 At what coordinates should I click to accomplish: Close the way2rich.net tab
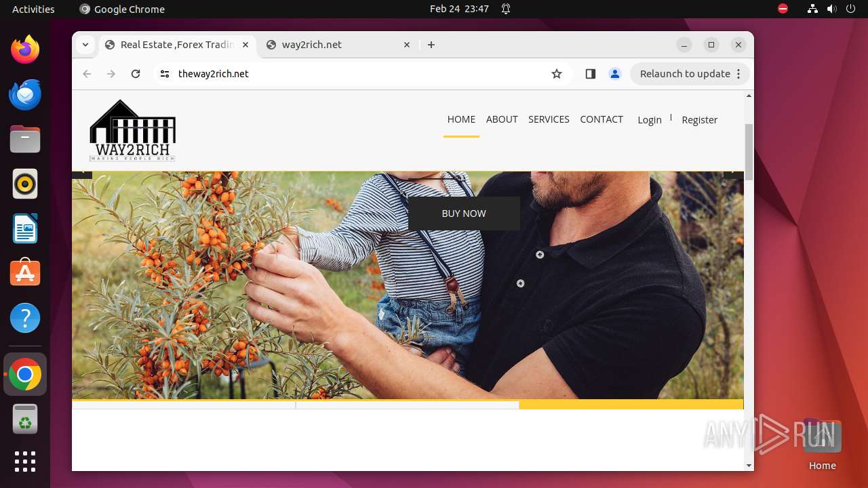[407, 45]
